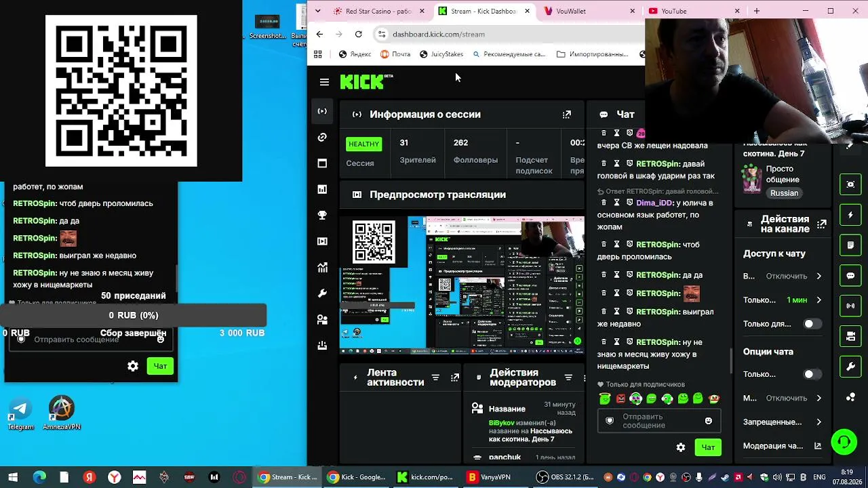Open the link icon in the Kick sidebar
Screen dimensions: 868x488
322,138
